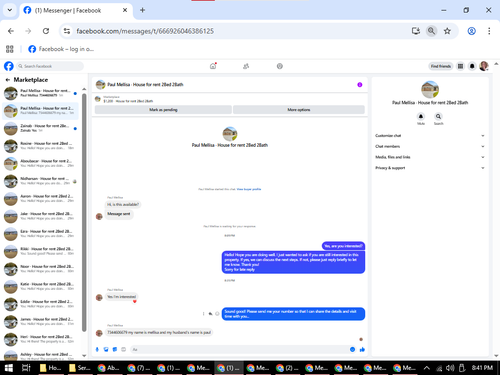Open volume control in system tray
This screenshot has width=500, height=375.
[450, 368]
